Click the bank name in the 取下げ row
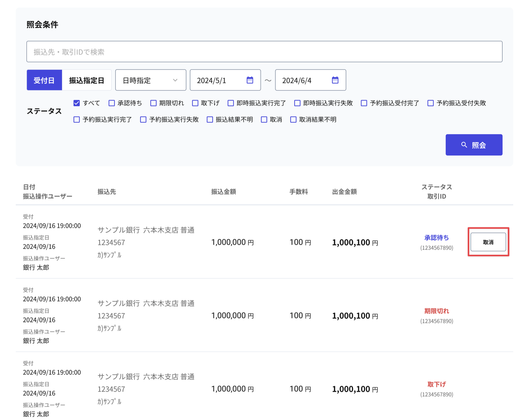Viewport: 528px width, 420px height. (119, 377)
